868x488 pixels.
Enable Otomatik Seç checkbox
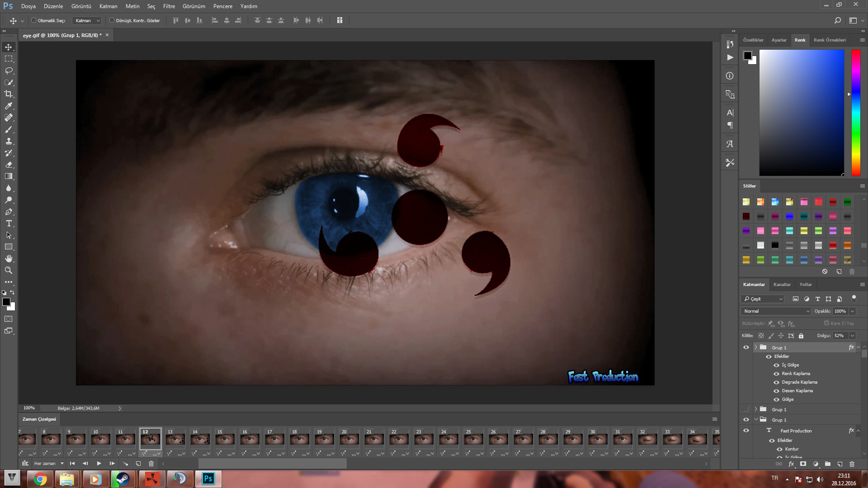click(x=33, y=20)
